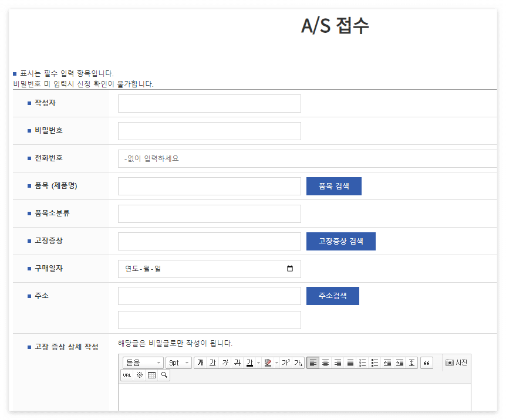Click the first 주소 input field
This screenshot has width=506, height=420.
pyautogui.click(x=210, y=296)
